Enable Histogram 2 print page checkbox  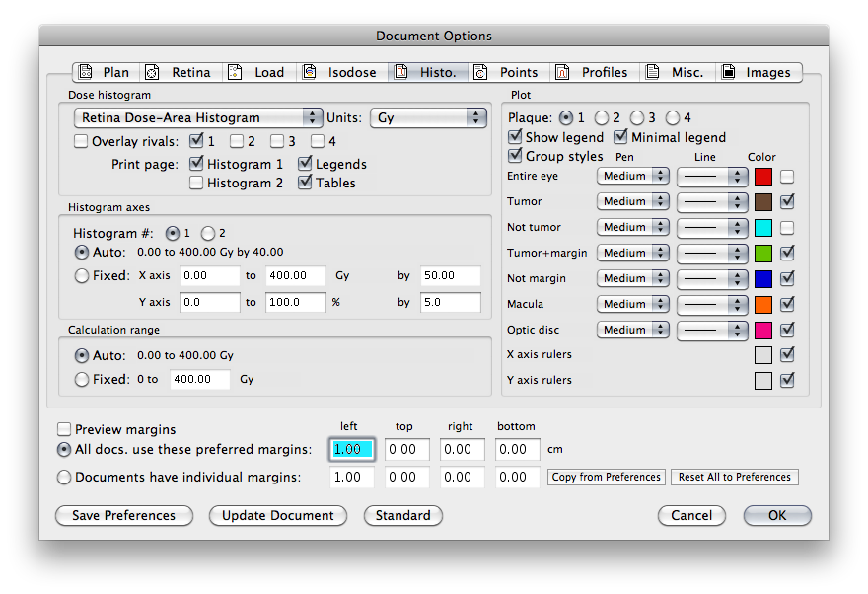pyautogui.click(x=196, y=183)
